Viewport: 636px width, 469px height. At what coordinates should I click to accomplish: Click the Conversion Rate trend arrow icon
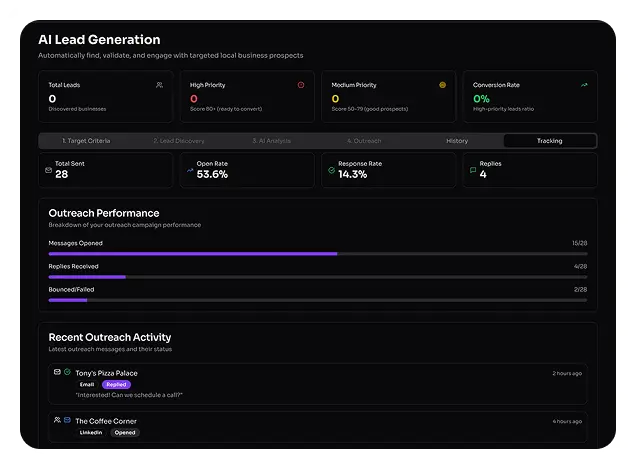click(584, 85)
